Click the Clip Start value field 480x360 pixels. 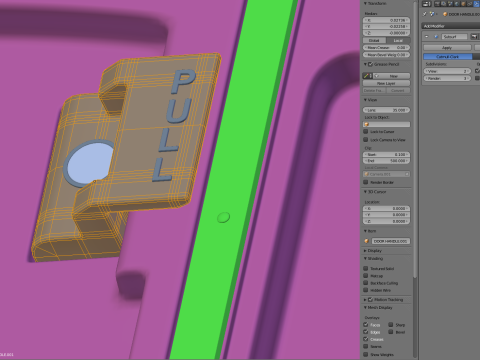point(386,154)
